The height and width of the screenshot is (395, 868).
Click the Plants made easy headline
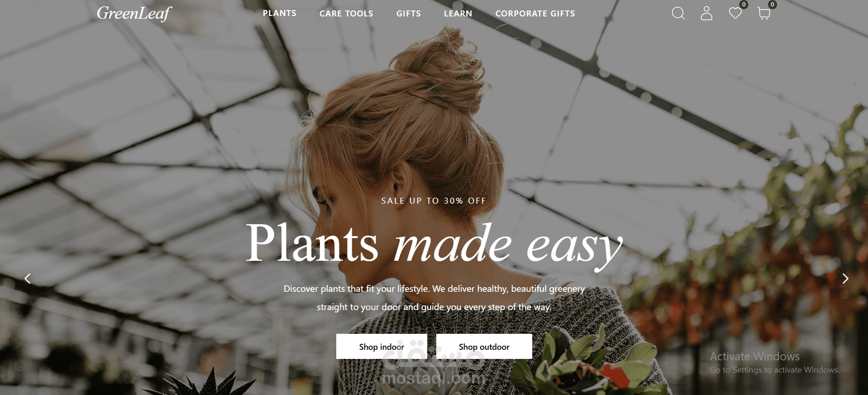pyautogui.click(x=434, y=244)
